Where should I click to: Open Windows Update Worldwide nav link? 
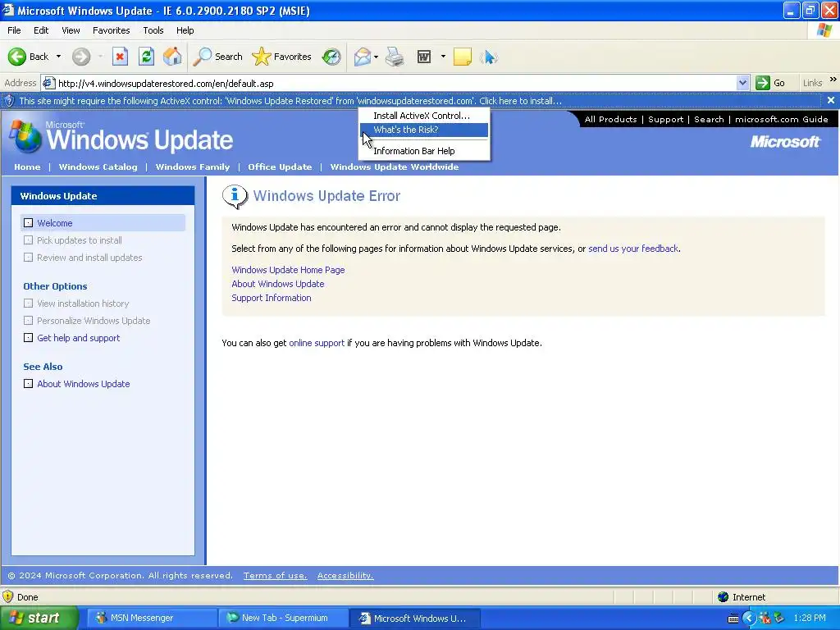pos(395,167)
